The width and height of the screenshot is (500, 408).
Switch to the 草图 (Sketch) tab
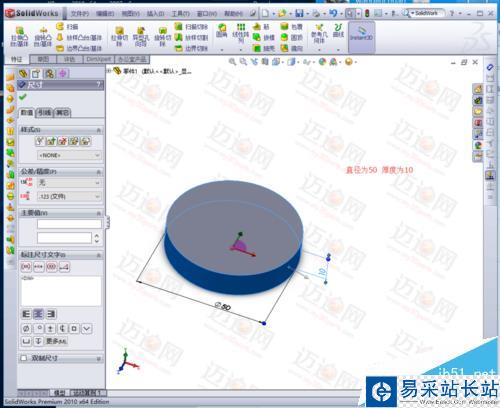tap(43, 59)
